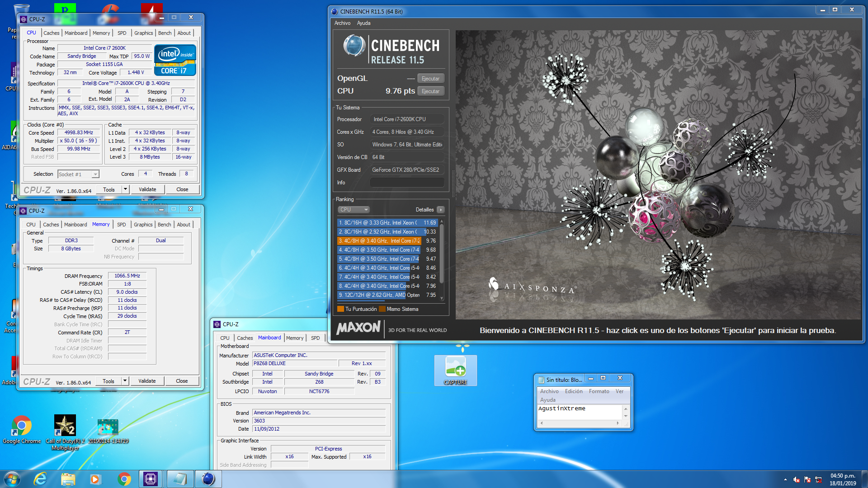This screenshot has height=488, width=868.
Task: Select SPD tab in Memory CPU-Z window
Action: click(122, 225)
